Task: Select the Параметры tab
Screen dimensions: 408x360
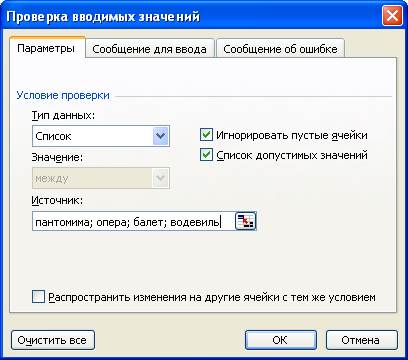Action: tap(46, 48)
